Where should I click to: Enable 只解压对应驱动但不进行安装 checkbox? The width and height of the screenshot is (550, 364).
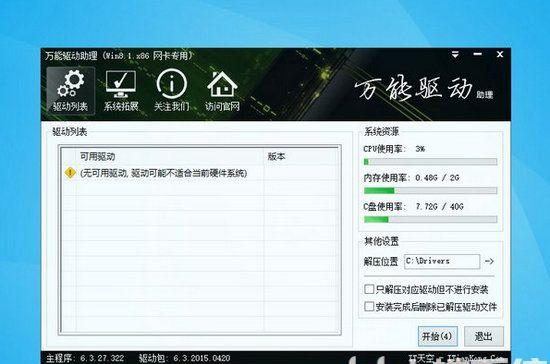(369, 289)
